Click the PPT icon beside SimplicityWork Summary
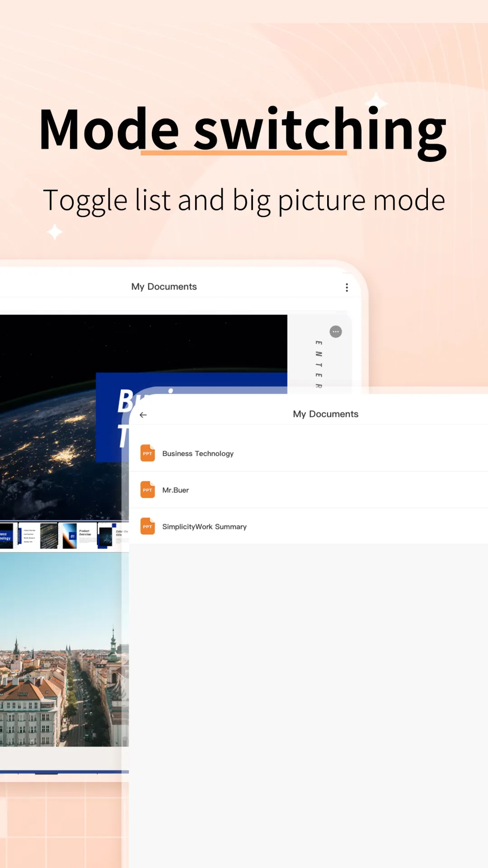 [148, 526]
